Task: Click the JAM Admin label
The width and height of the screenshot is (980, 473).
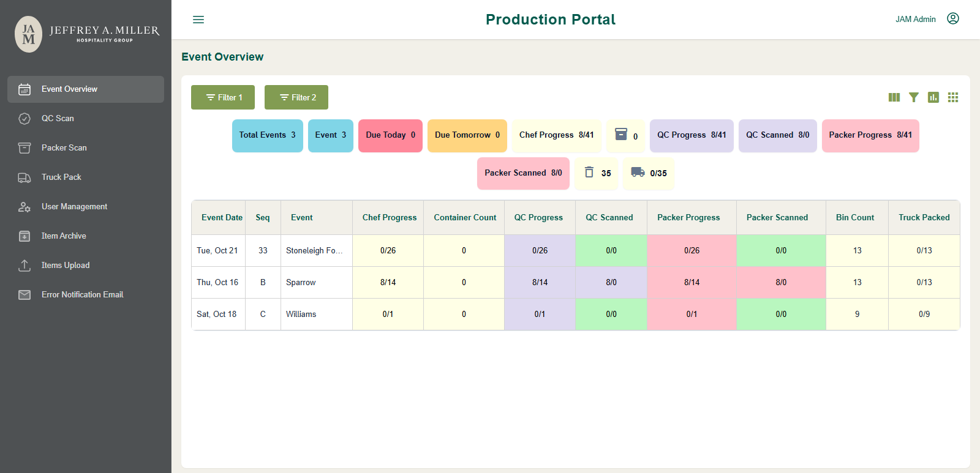Action: click(916, 19)
